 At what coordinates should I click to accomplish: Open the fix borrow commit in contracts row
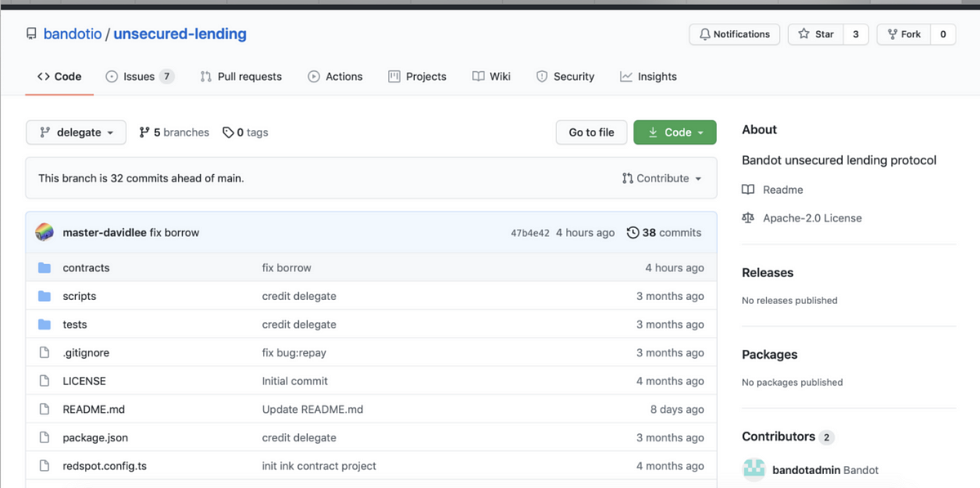[287, 268]
